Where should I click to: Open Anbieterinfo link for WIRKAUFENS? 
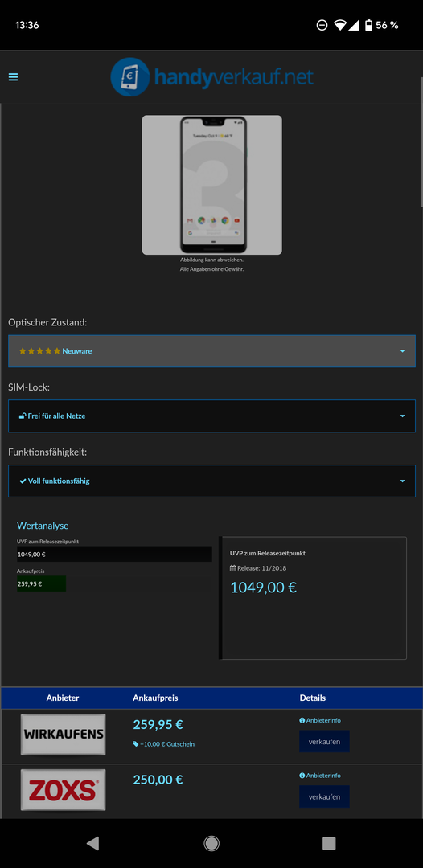pyautogui.click(x=320, y=720)
